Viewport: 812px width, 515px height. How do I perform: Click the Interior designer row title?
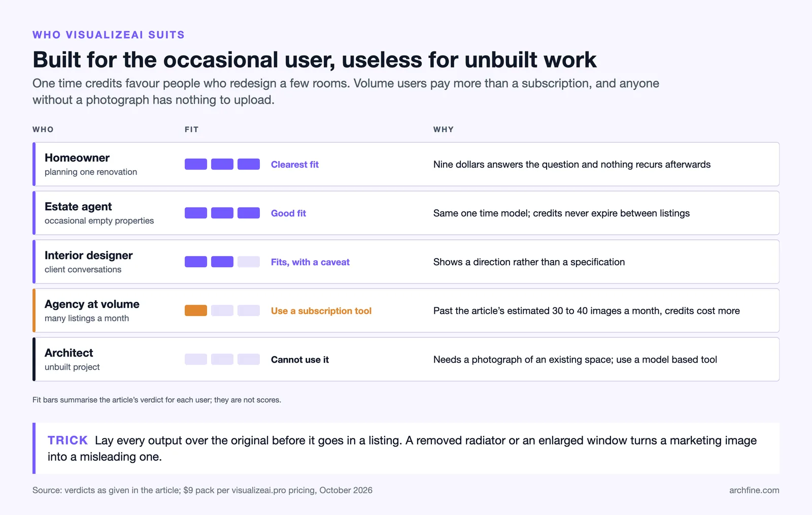[x=89, y=255]
